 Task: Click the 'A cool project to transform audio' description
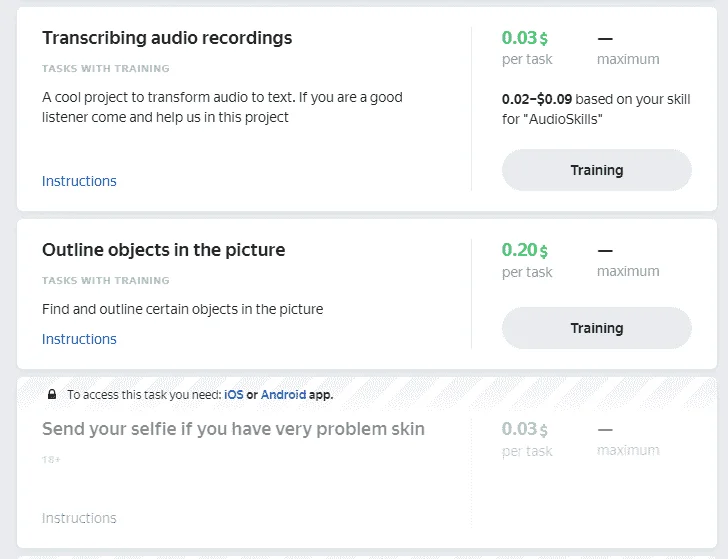pyautogui.click(x=222, y=107)
